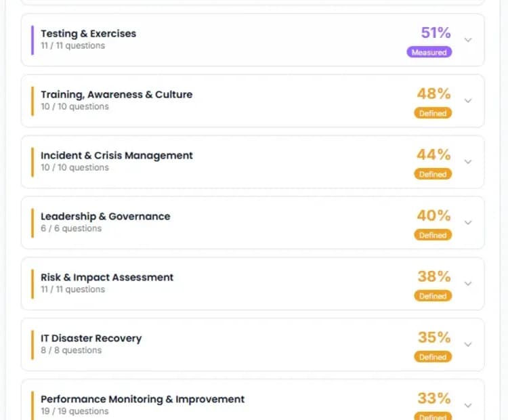The height and width of the screenshot is (420, 508).
Task: Open the IT Disaster Recovery title
Action: click(91, 338)
